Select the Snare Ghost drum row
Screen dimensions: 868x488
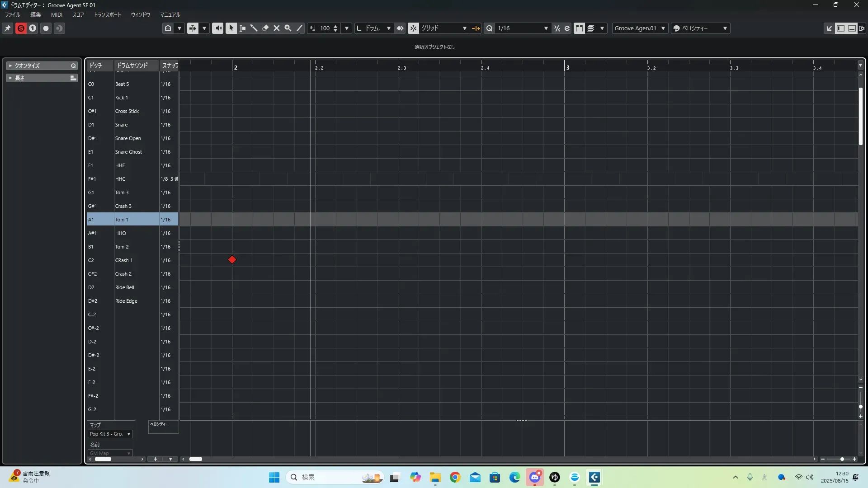pos(128,152)
